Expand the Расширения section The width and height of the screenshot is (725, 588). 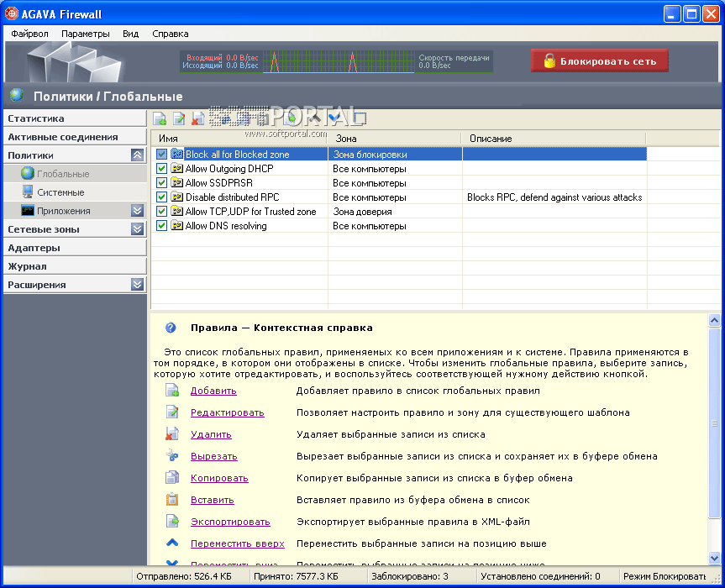point(138,285)
